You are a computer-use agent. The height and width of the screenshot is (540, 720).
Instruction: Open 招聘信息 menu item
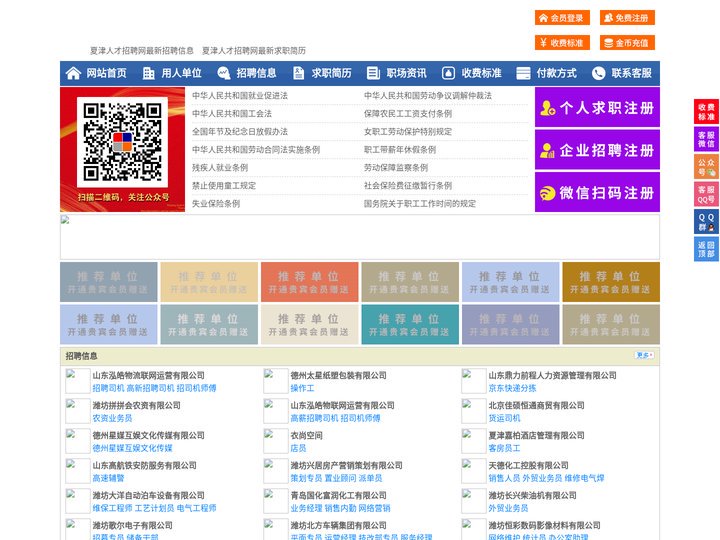click(x=256, y=73)
